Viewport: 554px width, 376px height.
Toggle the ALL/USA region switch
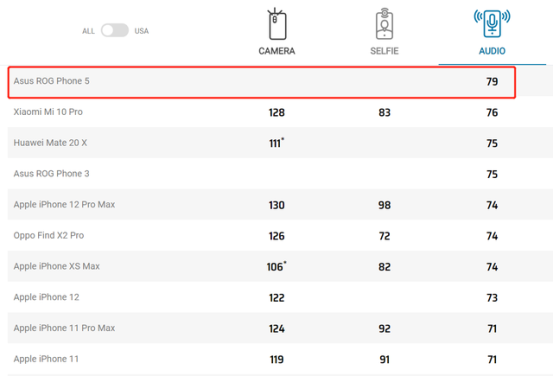(x=115, y=30)
